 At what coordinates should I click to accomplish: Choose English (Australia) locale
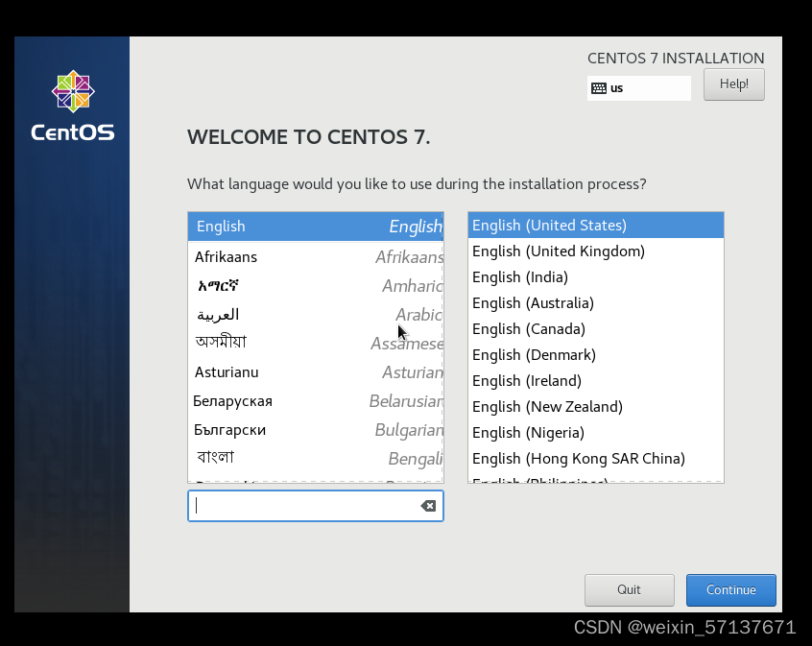tap(595, 303)
